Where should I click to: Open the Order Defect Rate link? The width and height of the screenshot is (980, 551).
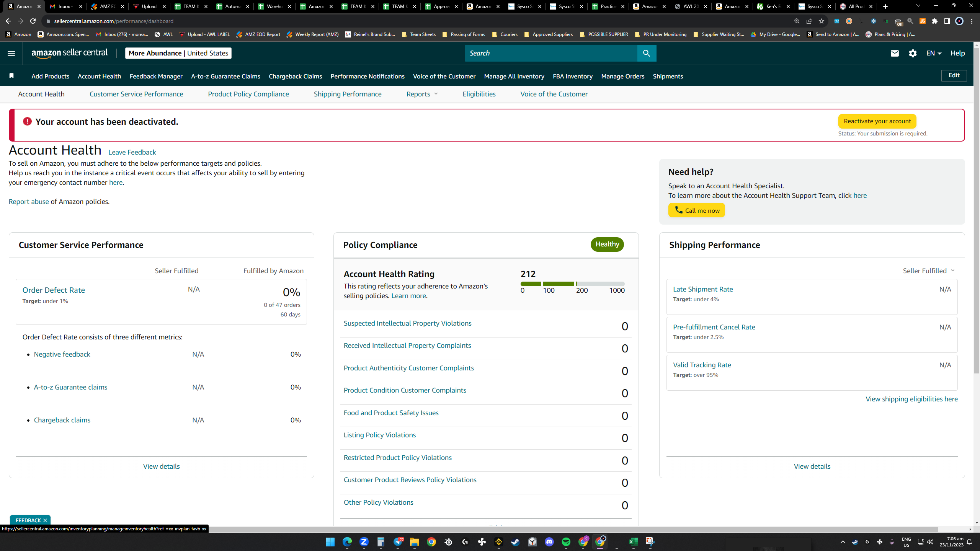[x=54, y=290]
